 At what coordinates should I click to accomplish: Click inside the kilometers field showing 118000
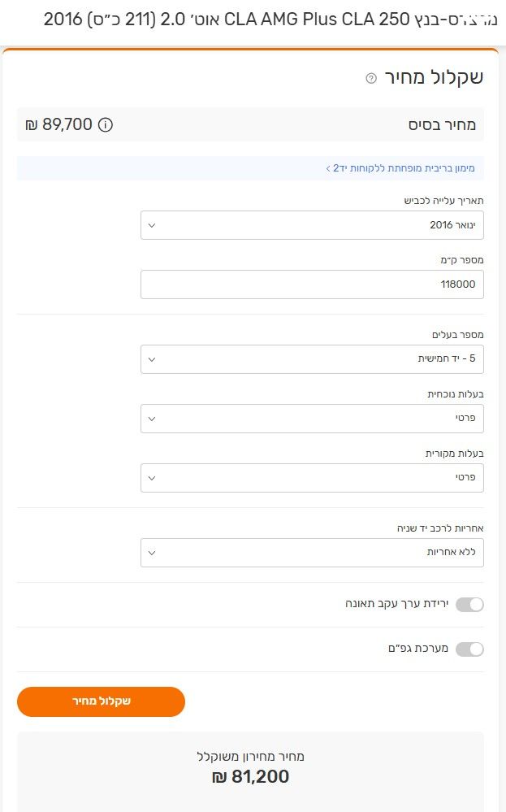313,284
